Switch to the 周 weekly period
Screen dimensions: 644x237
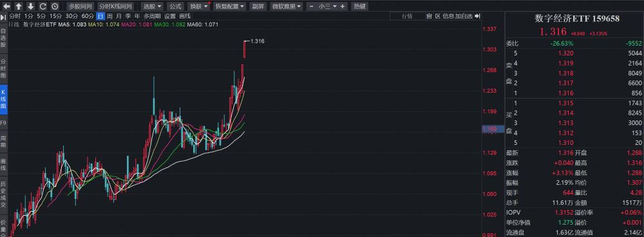(x=109, y=17)
